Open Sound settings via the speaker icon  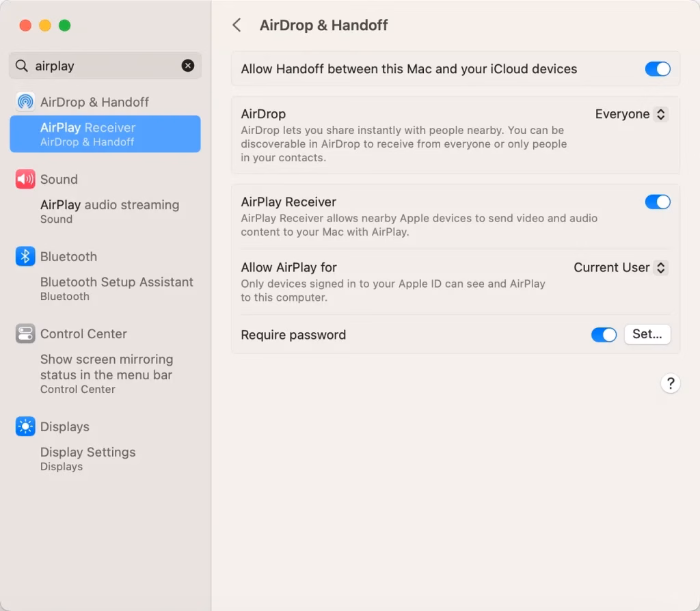pos(25,179)
